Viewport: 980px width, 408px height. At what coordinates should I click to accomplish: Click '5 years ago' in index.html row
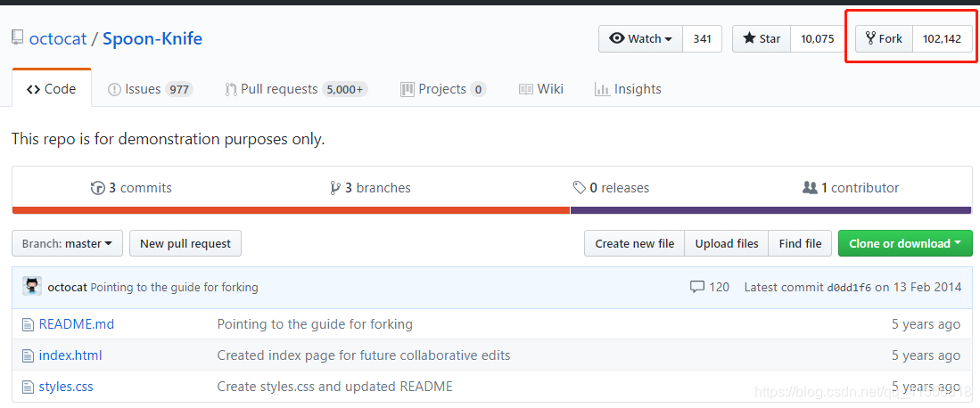[926, 355]
